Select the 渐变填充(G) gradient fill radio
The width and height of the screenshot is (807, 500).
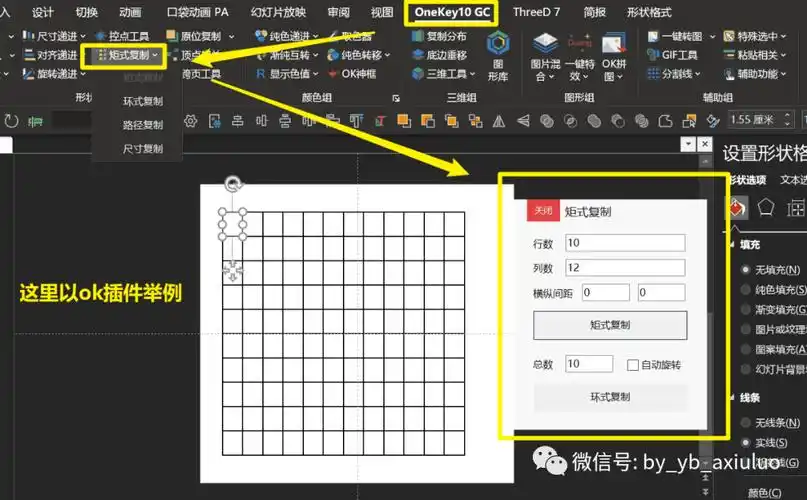coord(745,309)
